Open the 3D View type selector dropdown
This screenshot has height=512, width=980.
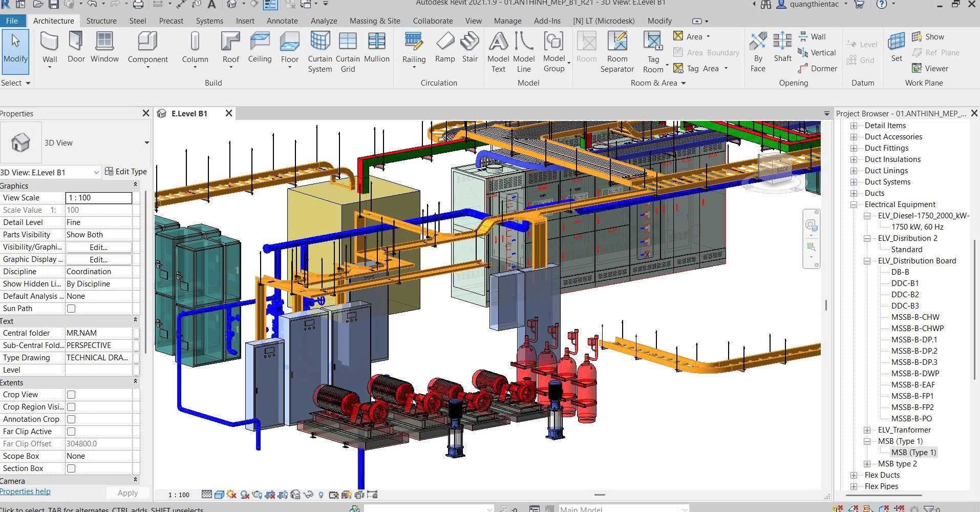click(x=146, y=142)
